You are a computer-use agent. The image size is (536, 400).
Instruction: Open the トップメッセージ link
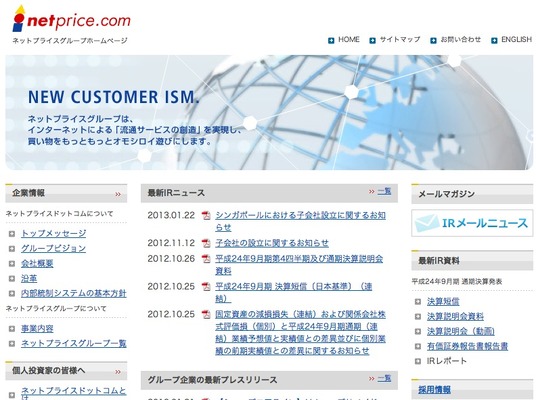(x=54, y=233)
